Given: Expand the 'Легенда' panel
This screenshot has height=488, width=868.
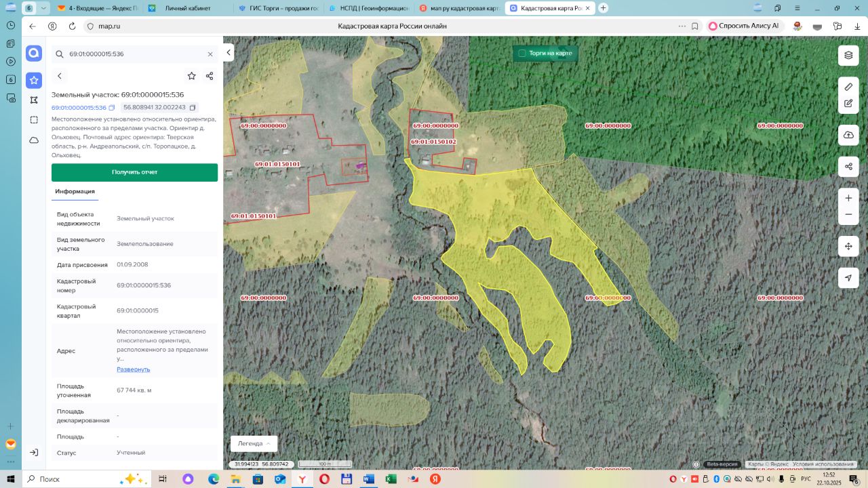Looking at the screenshot, I should click(254, 443).
